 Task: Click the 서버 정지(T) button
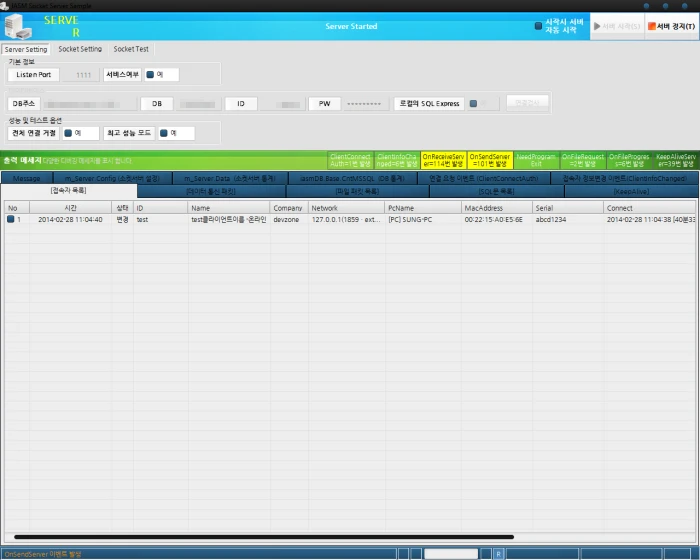671,26
